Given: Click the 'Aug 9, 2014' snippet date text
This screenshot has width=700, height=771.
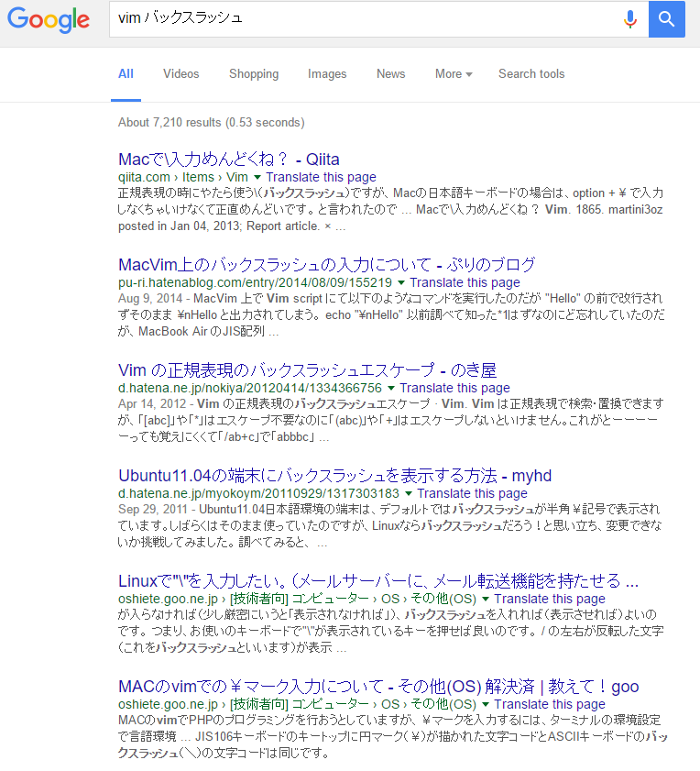Looking at the screenshot, I should [150, 299].
